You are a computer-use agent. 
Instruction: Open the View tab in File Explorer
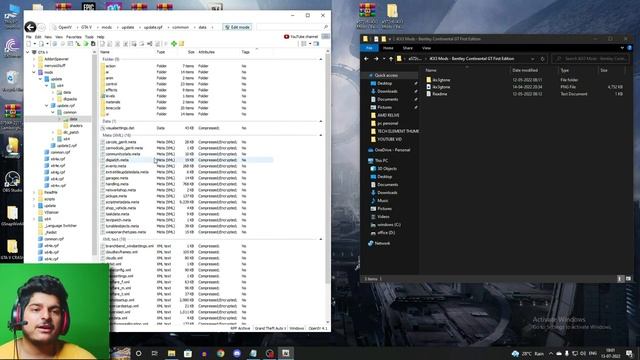tap(427, 48)
